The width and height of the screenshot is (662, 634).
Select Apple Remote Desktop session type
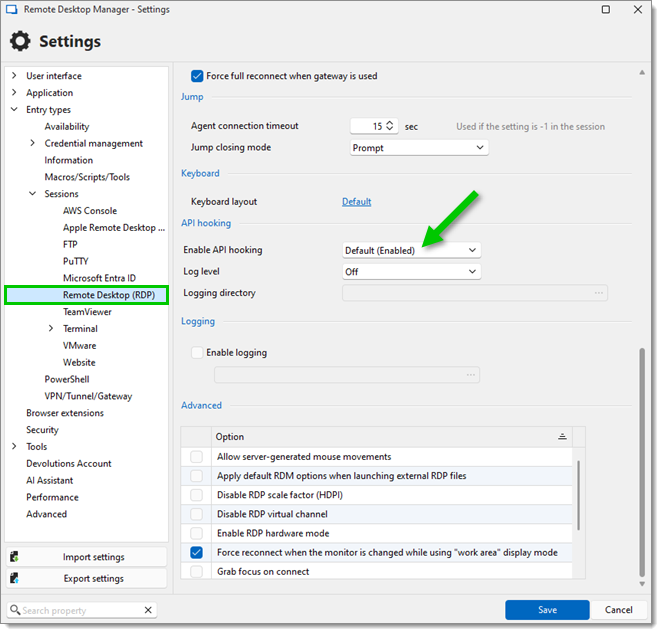click(114, 229)
